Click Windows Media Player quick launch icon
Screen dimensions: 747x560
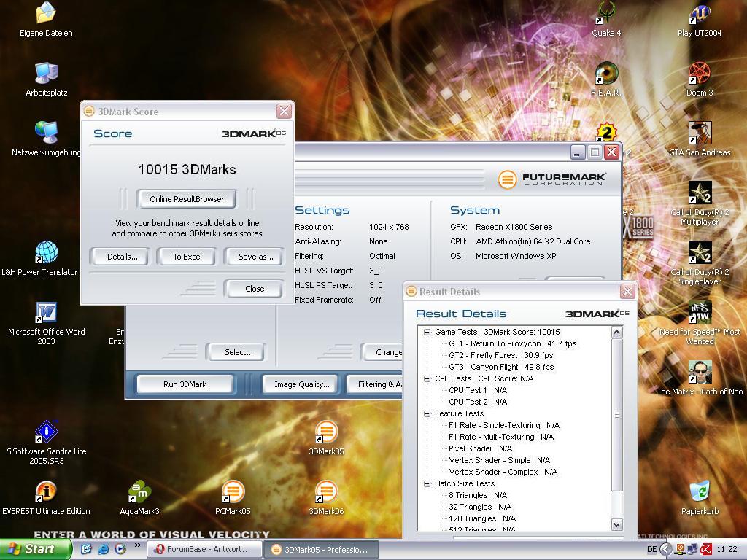tap(120, 549)
